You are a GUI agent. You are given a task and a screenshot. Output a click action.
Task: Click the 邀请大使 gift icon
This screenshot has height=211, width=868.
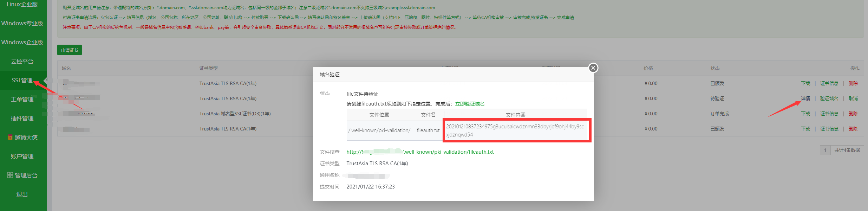click(x=10, y=137)
